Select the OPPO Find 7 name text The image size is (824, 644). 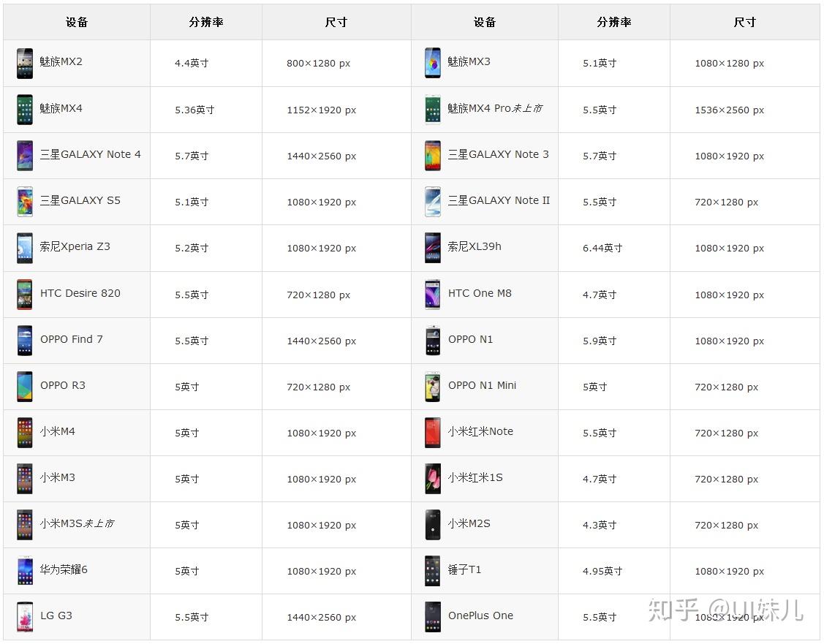pyautogui.click(x=72, y=339)
